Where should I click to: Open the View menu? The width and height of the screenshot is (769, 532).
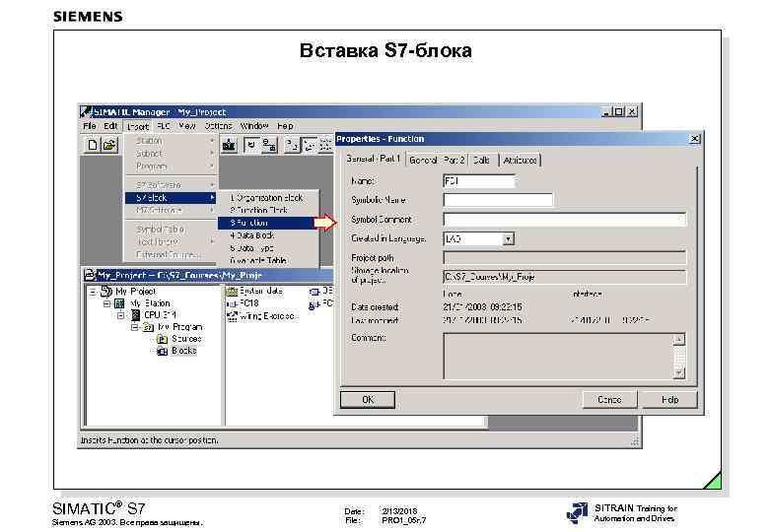point(187,126)
